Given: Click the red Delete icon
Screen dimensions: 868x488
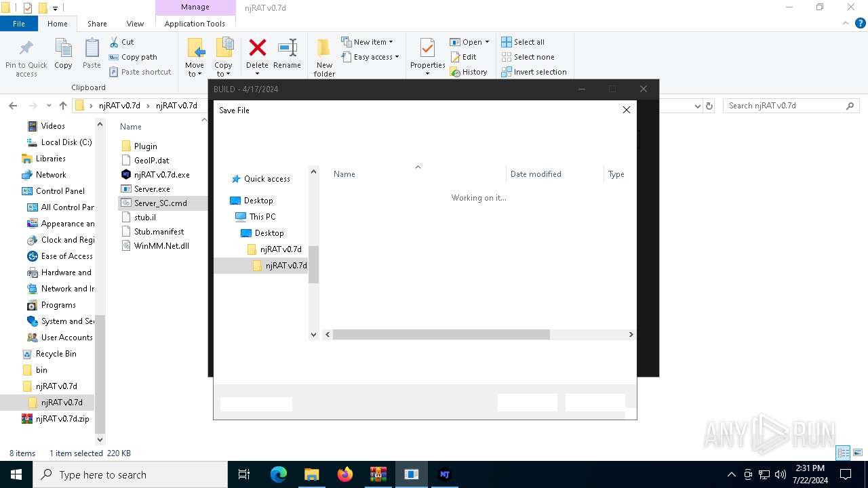Looking at the screenshot, I should (x=257, y=47).
